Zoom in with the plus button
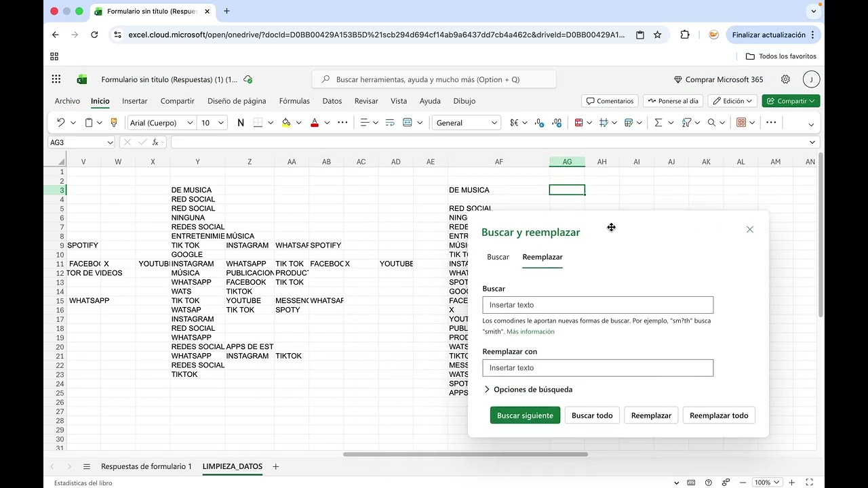 click(791, 483)
